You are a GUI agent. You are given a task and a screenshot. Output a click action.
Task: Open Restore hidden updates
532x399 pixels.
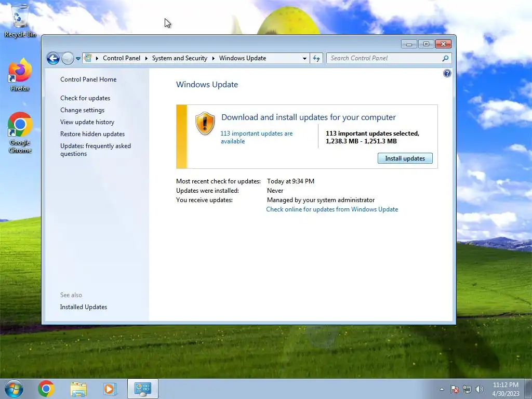(x=92, y=134)
